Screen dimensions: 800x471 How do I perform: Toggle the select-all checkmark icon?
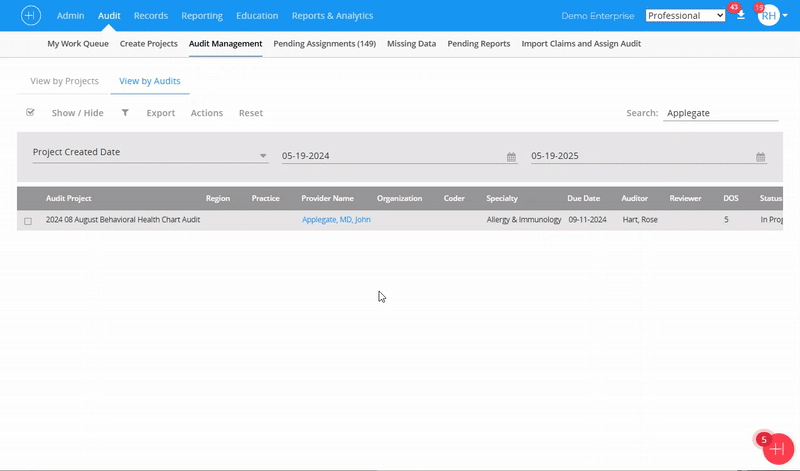pos(30,112)
